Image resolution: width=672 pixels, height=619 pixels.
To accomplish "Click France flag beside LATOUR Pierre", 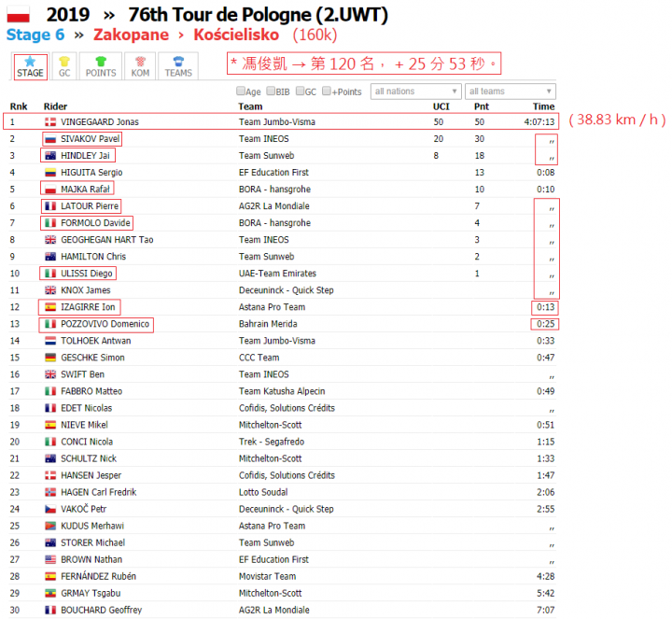I will click(x=50, y=206).
